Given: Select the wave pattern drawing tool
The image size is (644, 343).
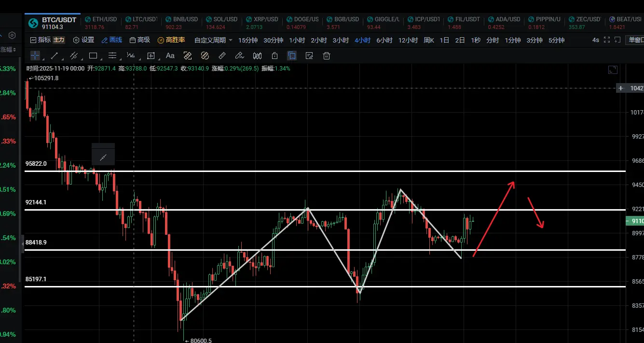Looking at the screenshot, I should [x=131, y=56].
